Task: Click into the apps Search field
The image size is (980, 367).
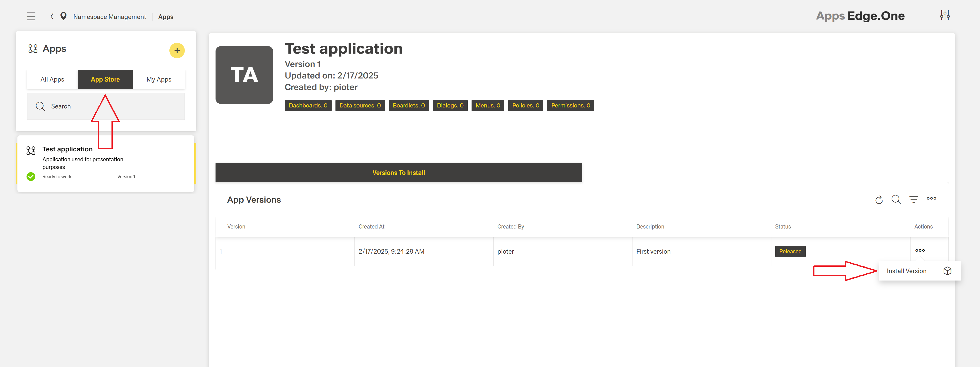Action: tap(76, 106)
